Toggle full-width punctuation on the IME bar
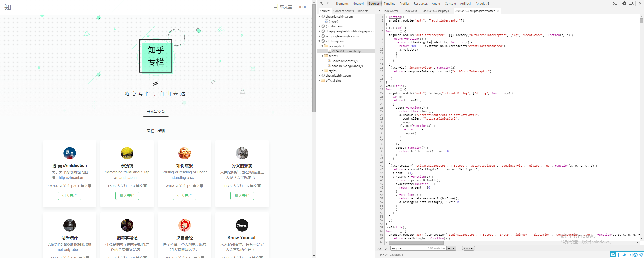The image size is (644, 258). (630, 255)
